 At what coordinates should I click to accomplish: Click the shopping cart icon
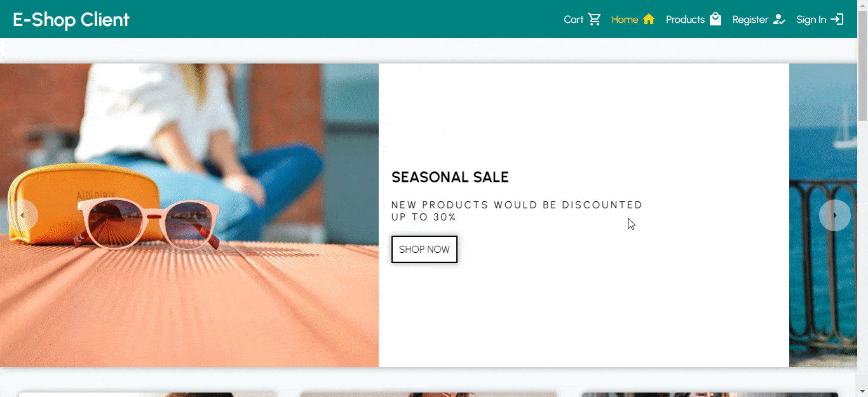point(595,19)
